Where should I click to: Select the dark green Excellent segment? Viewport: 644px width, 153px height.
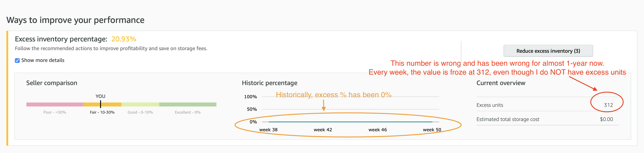point(188,104)
